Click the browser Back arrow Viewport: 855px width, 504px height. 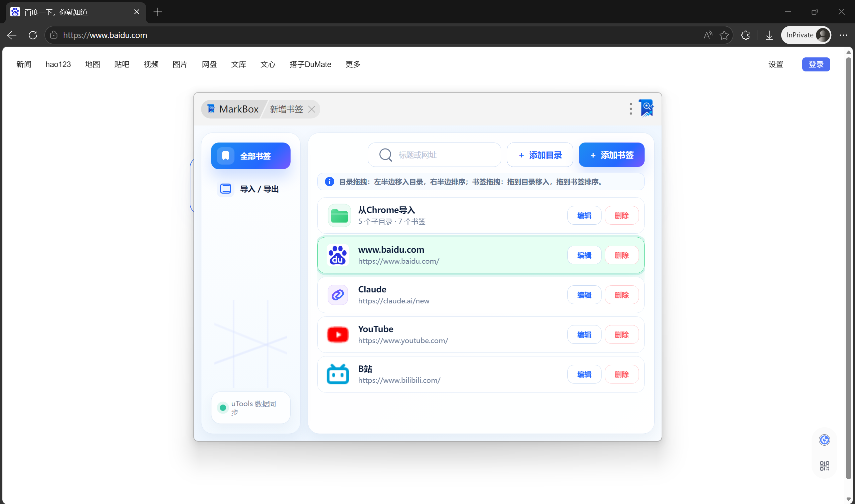(x=12, y=35)
